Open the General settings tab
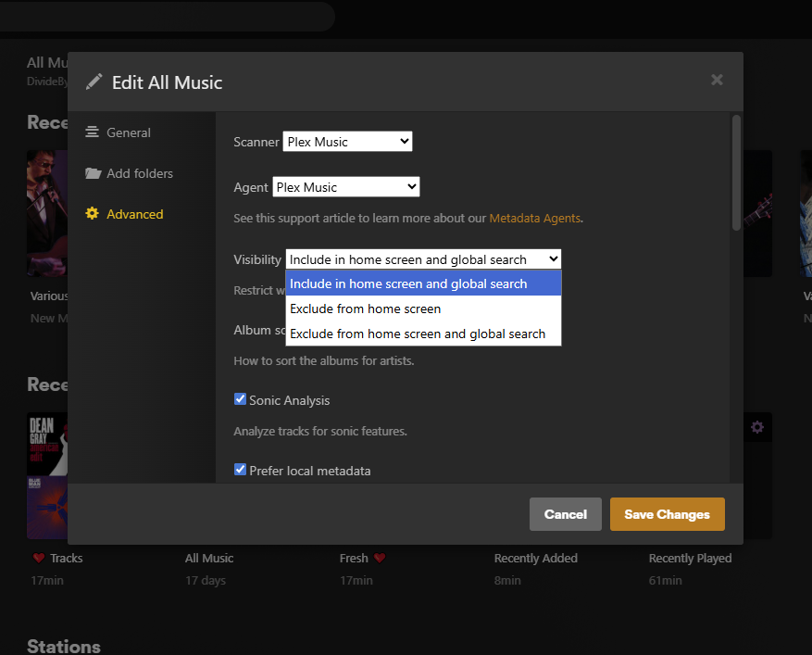This screenshot has width=812, height=655. (x=119, y=132)
